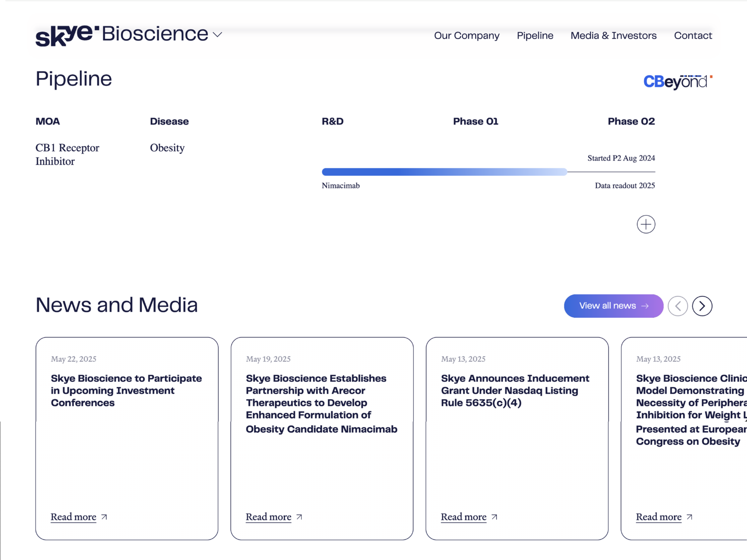Show next news with right arrow

[x=702, y=306]
